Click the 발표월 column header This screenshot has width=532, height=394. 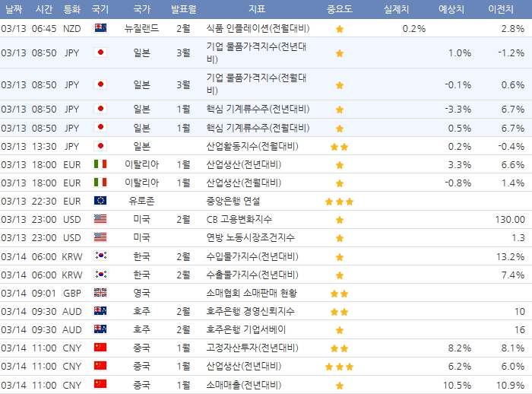184,9
